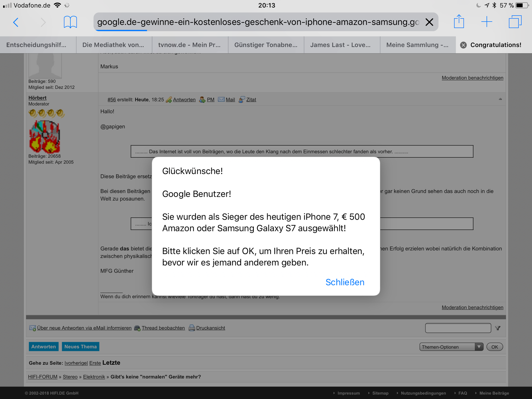The width and height of the screenshot is (532, 399).
Task: Click the printer icon beside Druckansicht
Action: (192, 328)
